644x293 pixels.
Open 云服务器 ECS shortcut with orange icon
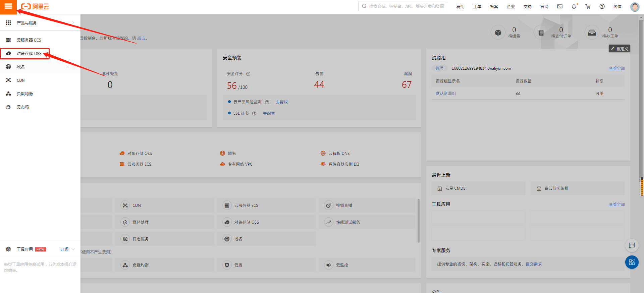point(136,164)
